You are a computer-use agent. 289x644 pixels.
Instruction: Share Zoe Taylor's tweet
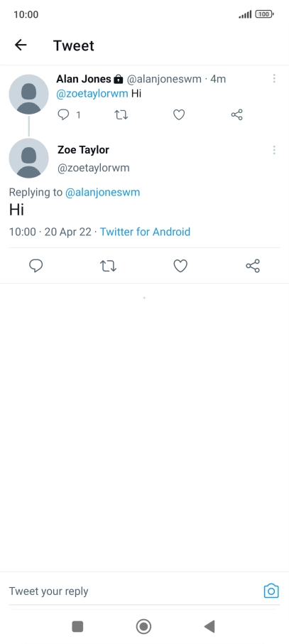coord(253,266)
